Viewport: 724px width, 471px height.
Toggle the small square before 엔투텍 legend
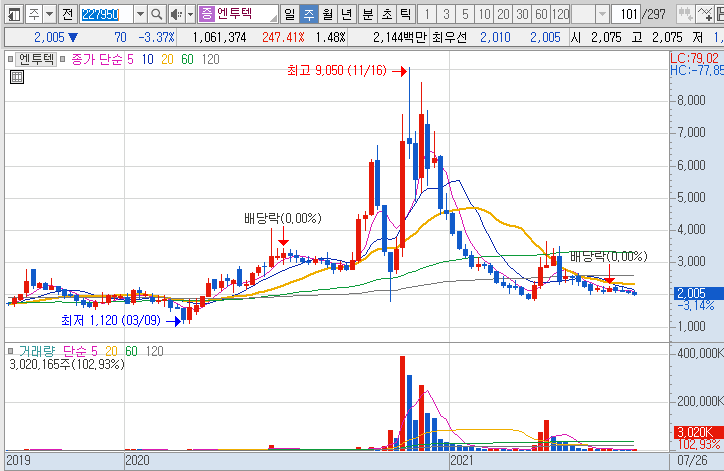(x=10, y=59)
